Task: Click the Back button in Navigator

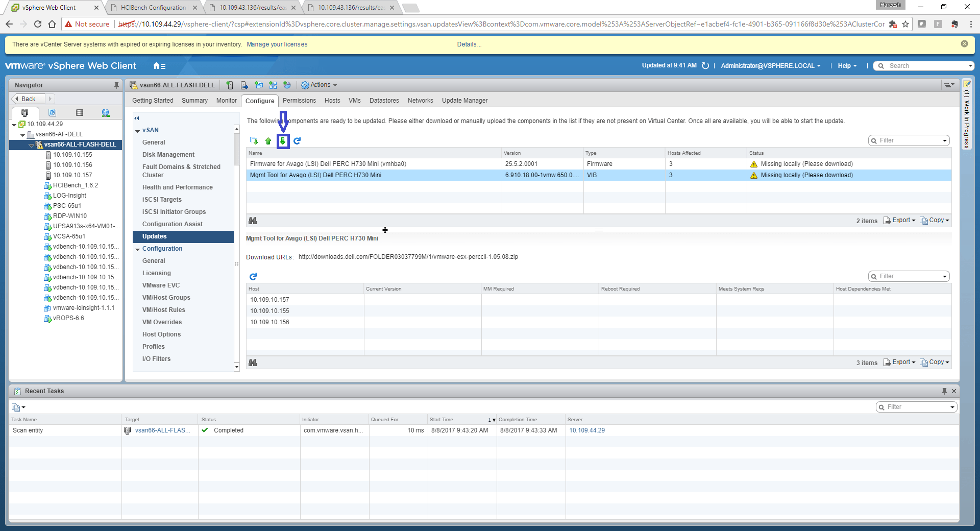Action: click(28, 99)
